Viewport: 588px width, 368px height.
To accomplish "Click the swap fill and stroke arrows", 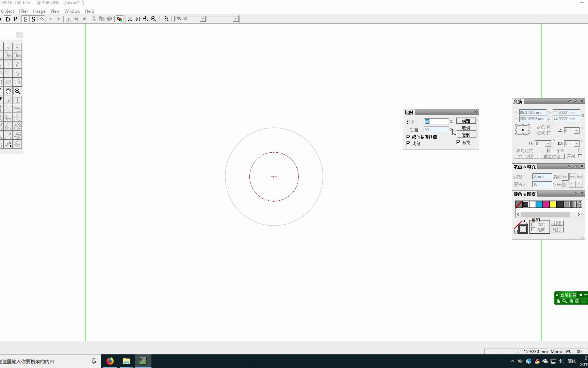I will click(x=525, y=222).
